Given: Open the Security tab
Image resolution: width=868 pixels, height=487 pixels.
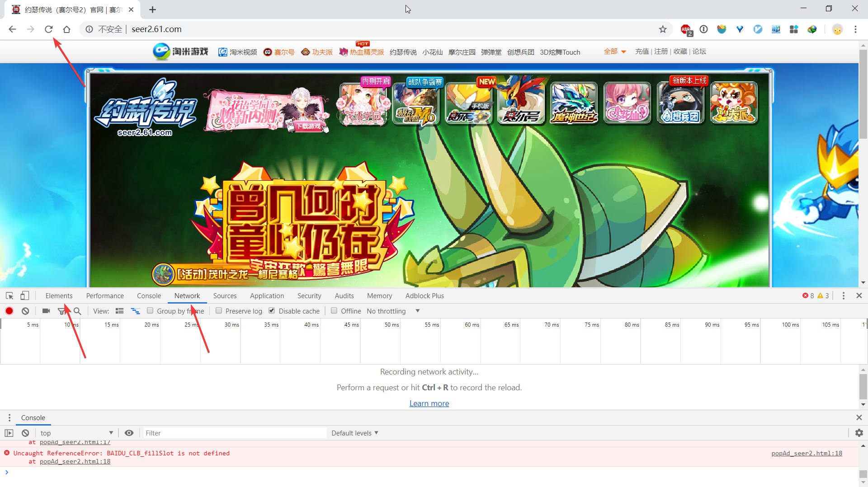Looking at the screenshot, I should click(309, 295).
